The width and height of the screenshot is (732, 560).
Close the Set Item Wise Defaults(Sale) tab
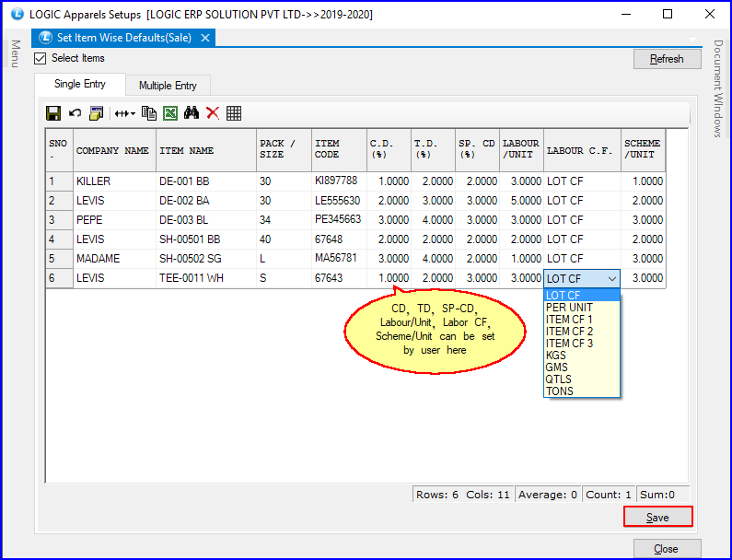pos(205,38)
